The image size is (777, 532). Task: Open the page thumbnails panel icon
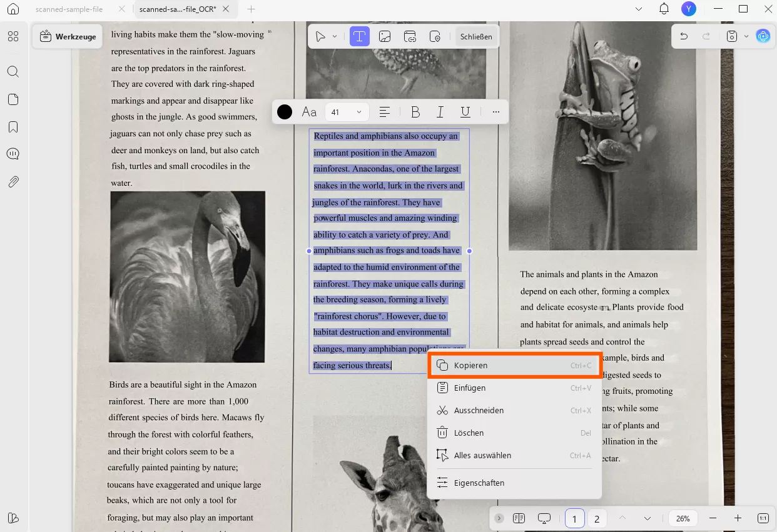point(13,36)
